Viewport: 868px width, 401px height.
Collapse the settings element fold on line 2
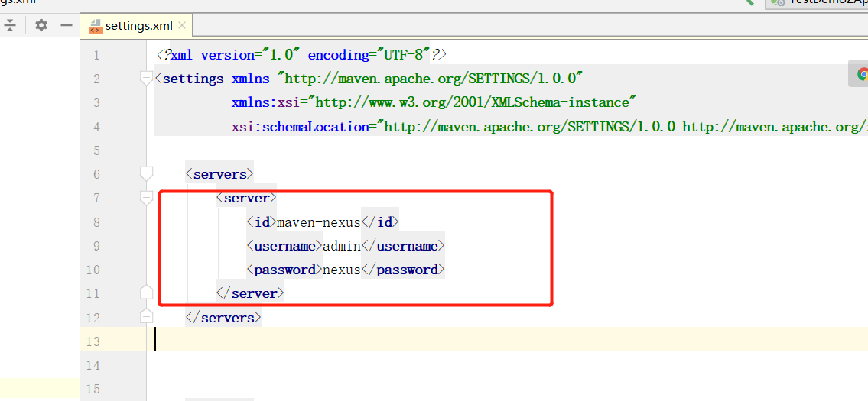[x=146, y=79]
